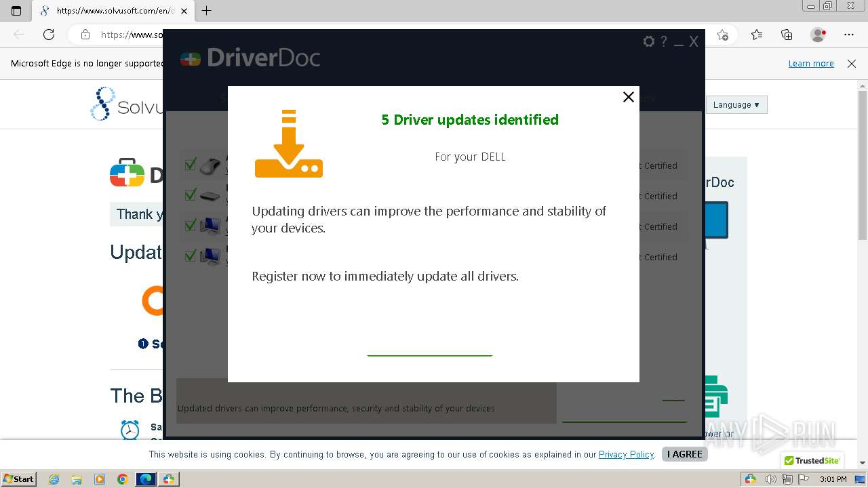Open DriverDoc settings gear icon
The width and height of the screenshot is (868, 488).
[x=649, y=41]
